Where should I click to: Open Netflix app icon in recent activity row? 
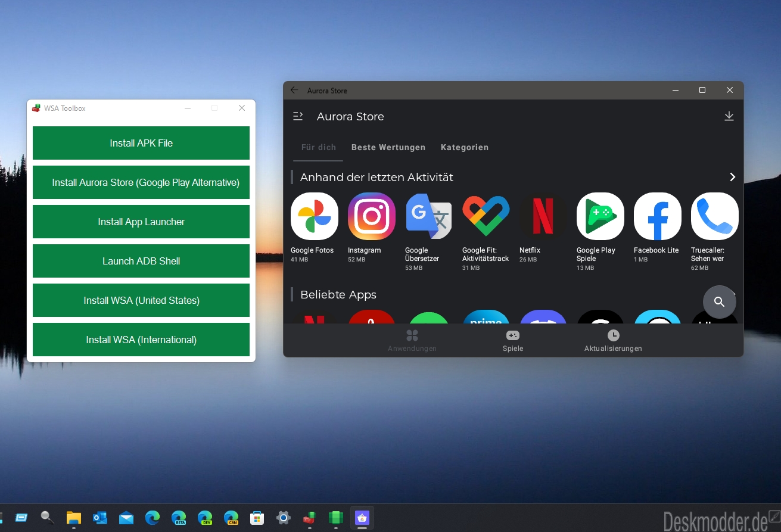(x=543, y=216)
